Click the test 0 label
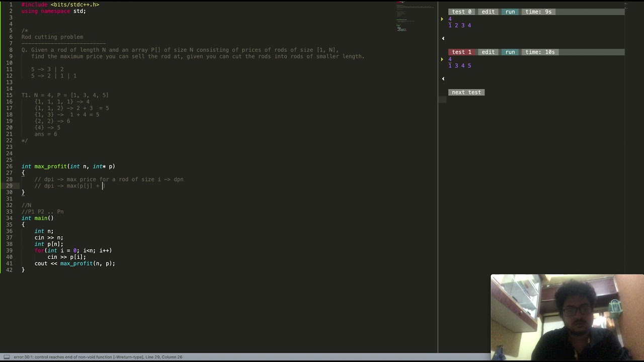Screen dimensions: 644x362 [461, 12]
